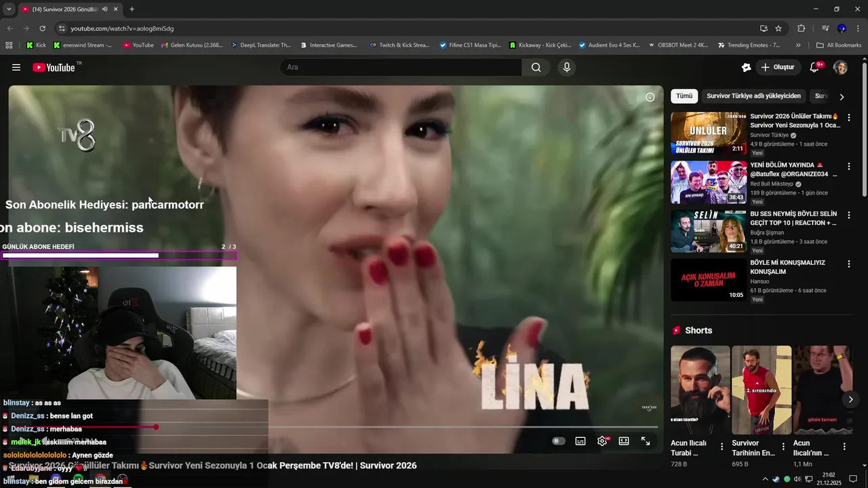Viewport: 868px width, 488px height.
Task: Open the Gelen Kutusu bookmark
Action: click(x=192, y=45)
